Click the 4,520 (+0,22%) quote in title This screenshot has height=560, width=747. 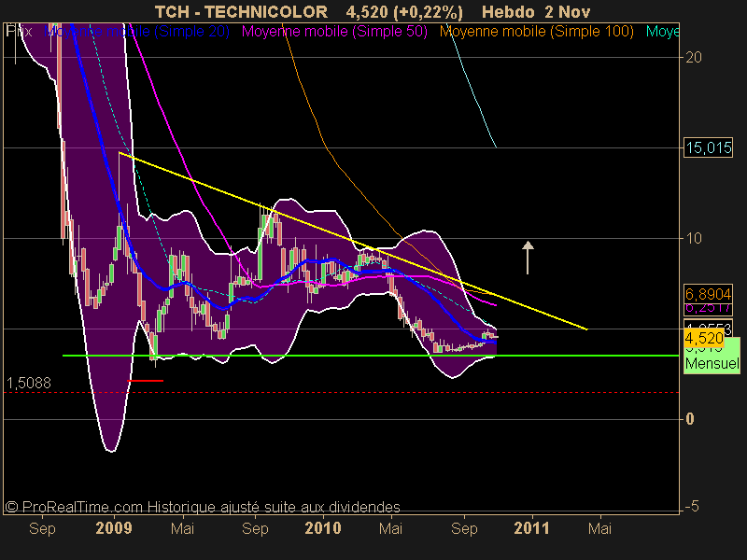[x=404, y=11]
